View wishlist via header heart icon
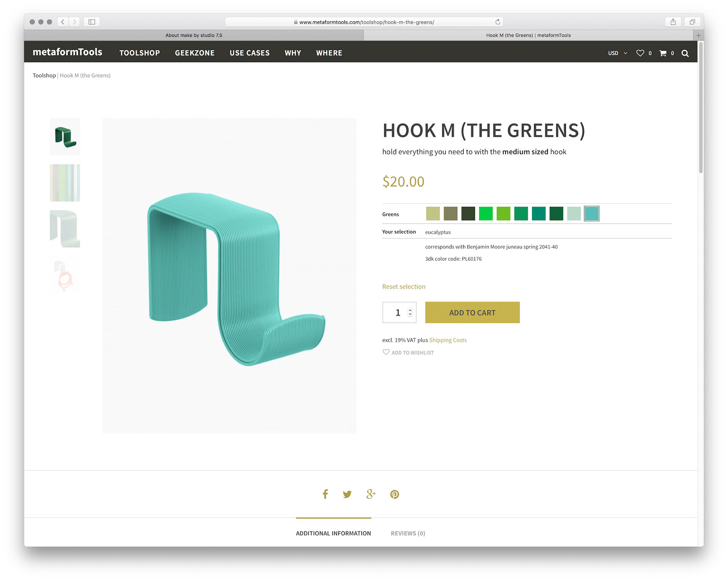Image resolution: width=728 pixels, height=581 pixels. coord(640,53)
